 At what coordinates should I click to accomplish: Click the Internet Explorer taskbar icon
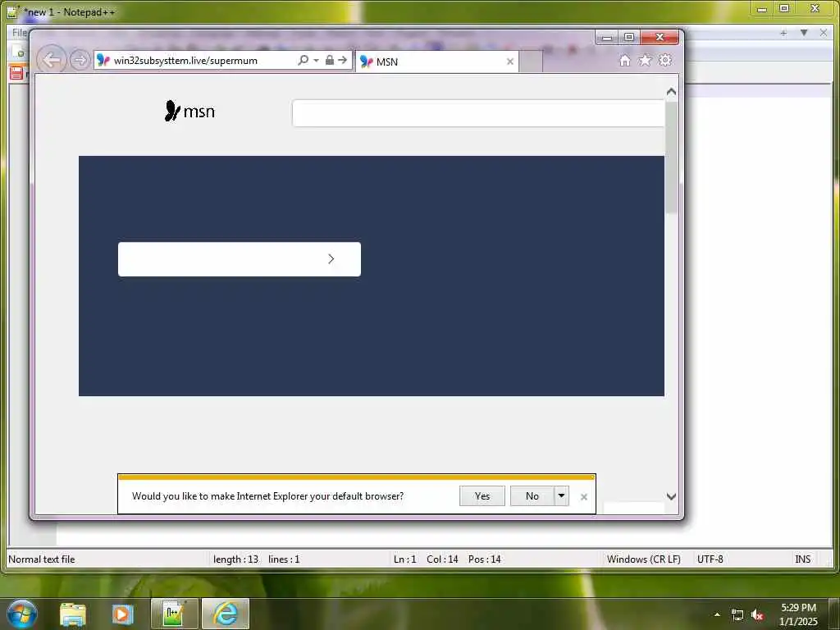(226, 614)
